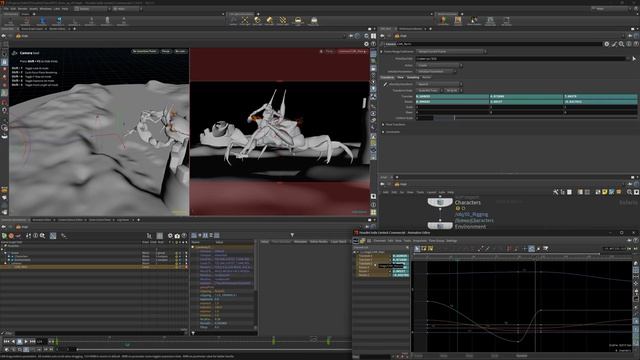
Task: Click No Selection Focus button in left viewport
Action: coord(144,51)
